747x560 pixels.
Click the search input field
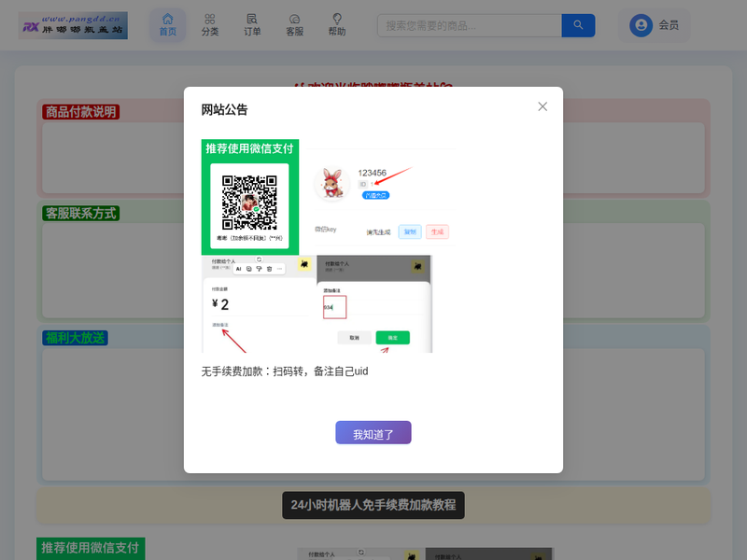coord(470,26)
